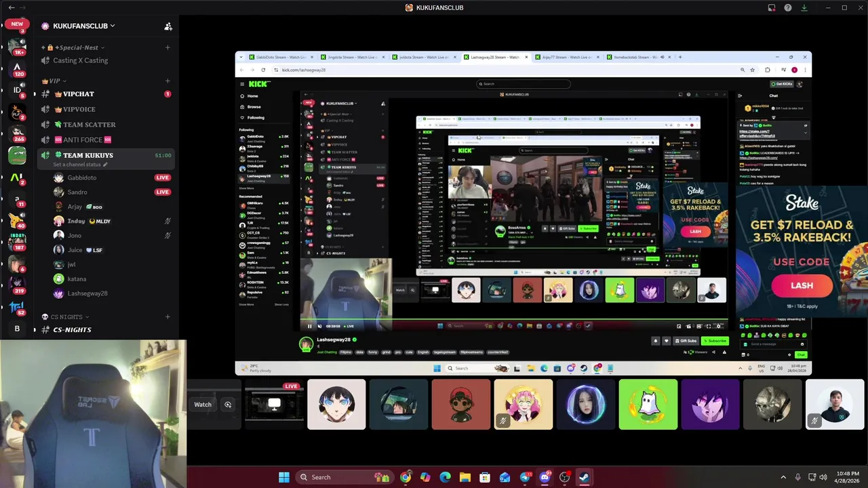Open the Pepe frog server icon
The width and height of the screenshot is (868, 488).
coord(17,156)
